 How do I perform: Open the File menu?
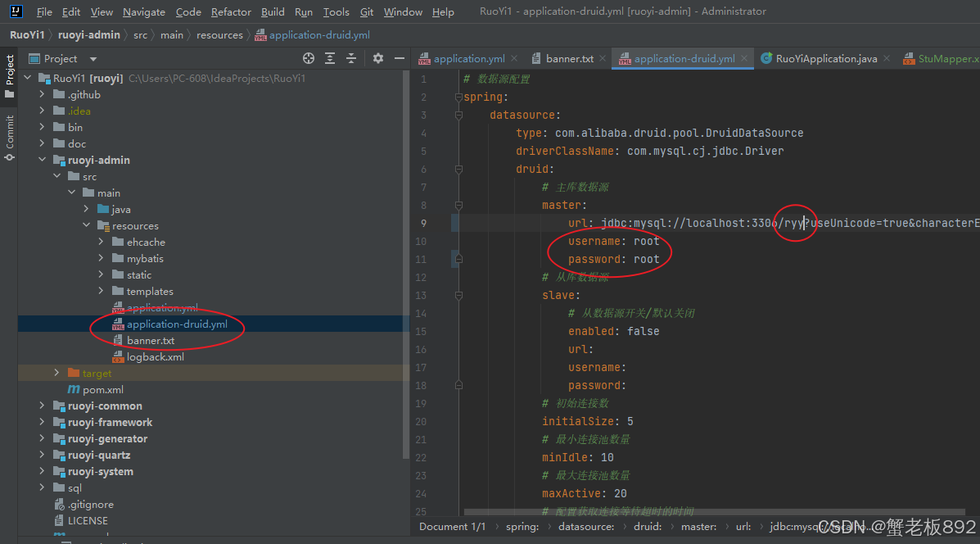click(44, 12)
